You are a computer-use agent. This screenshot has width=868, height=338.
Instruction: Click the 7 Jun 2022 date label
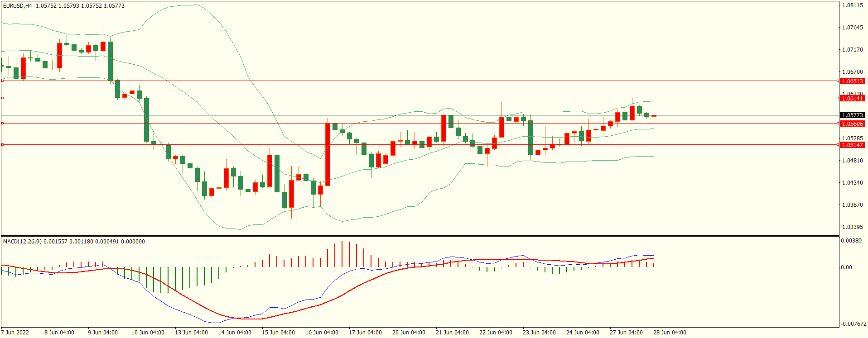click(x=15, y=333)
